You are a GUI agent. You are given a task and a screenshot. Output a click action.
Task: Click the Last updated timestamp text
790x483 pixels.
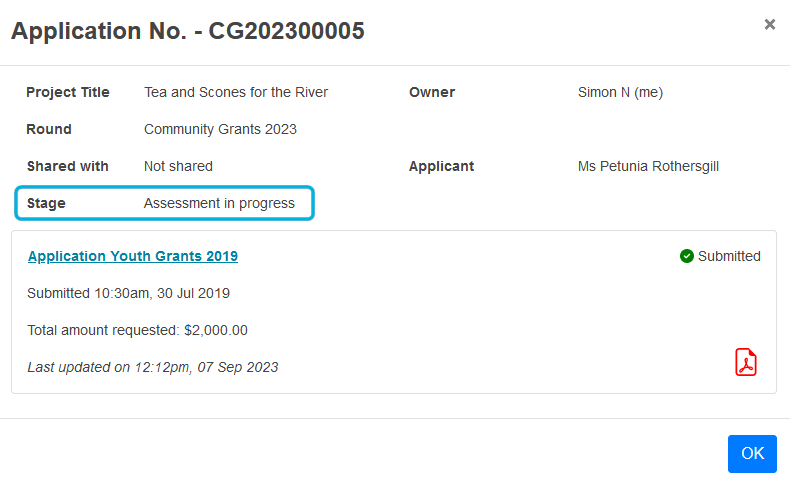pos(153,367)
